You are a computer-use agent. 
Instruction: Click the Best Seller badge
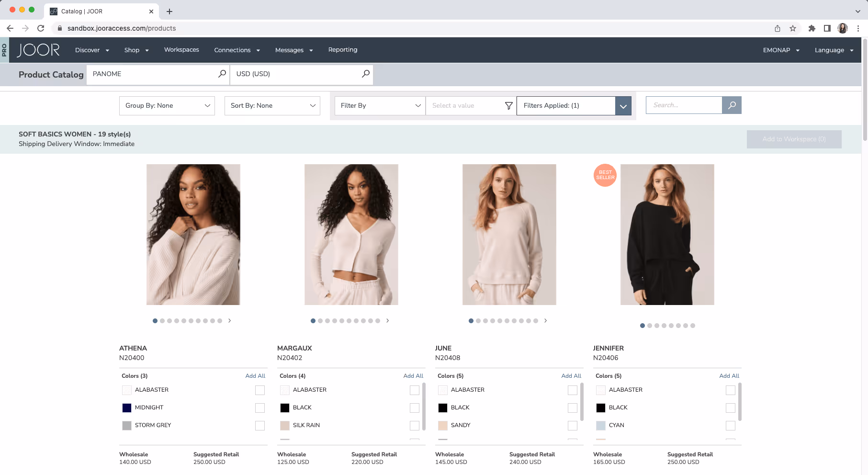click(605, 175)
